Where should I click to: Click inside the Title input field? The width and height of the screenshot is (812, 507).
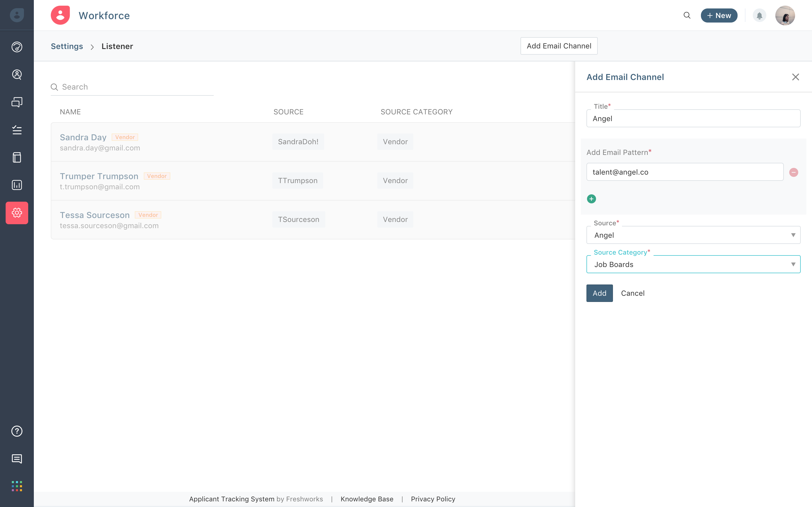[693, 118]
